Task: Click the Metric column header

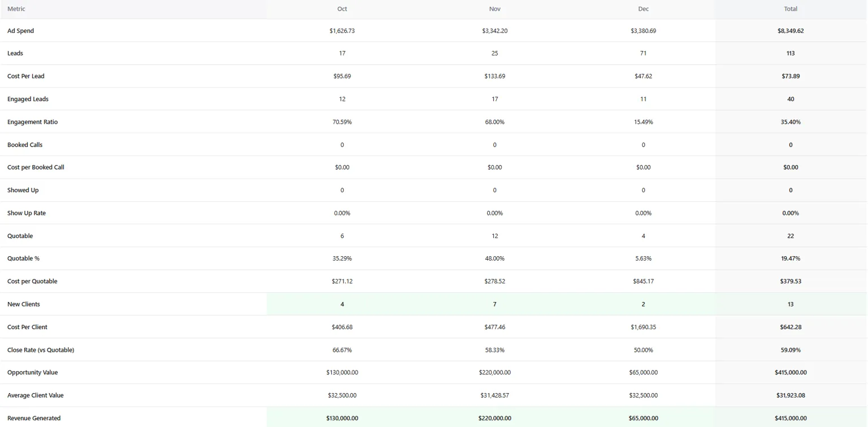Action: pos(16,9)
